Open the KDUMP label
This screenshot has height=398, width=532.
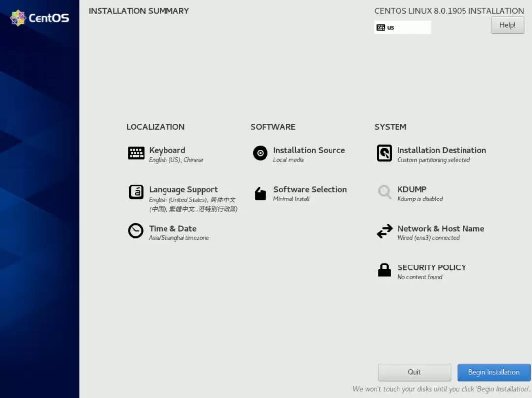[411, 189]
